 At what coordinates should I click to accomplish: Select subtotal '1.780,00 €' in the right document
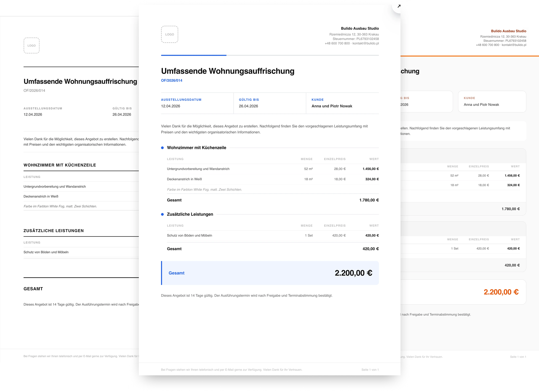[x=511, y=209]
